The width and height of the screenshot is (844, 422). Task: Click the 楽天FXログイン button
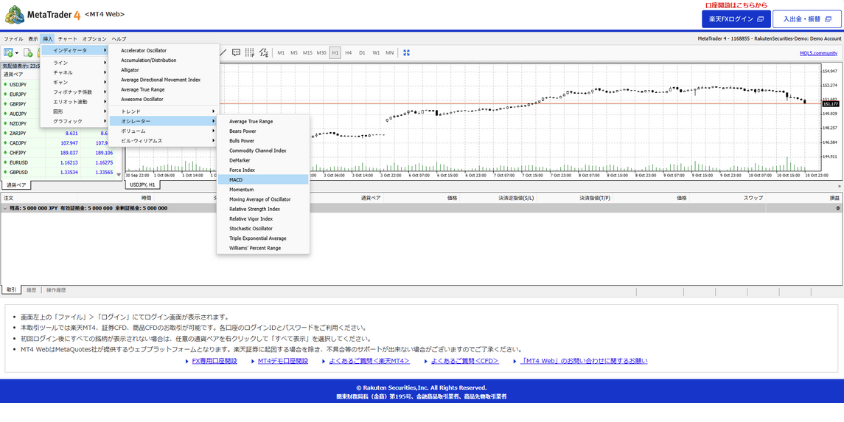735,19
